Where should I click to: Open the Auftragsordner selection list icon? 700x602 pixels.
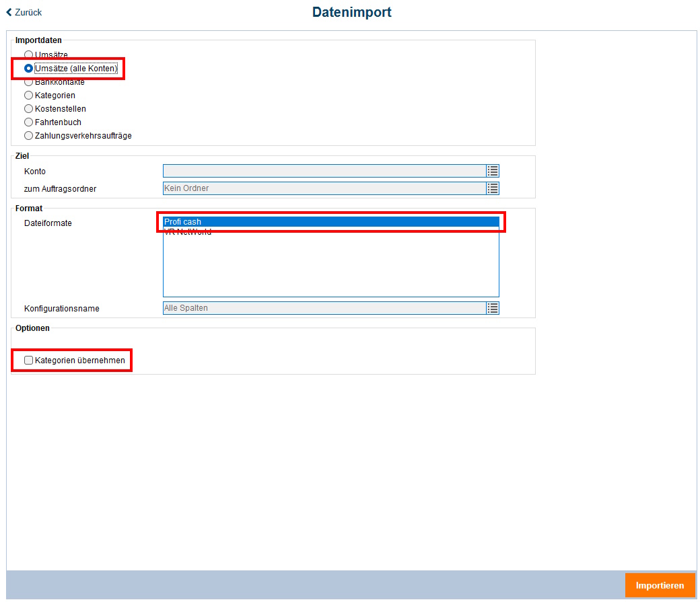click(x=493, y=188)
